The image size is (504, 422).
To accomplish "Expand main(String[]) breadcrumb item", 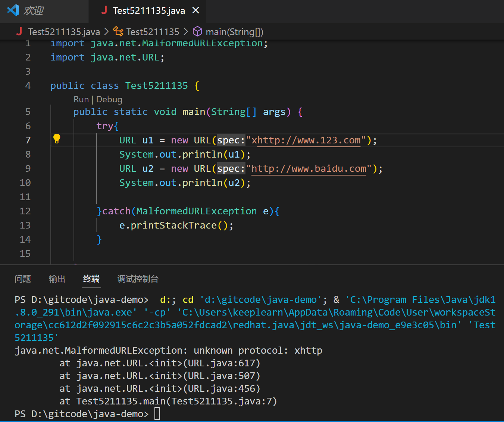I will click(234, 32).
